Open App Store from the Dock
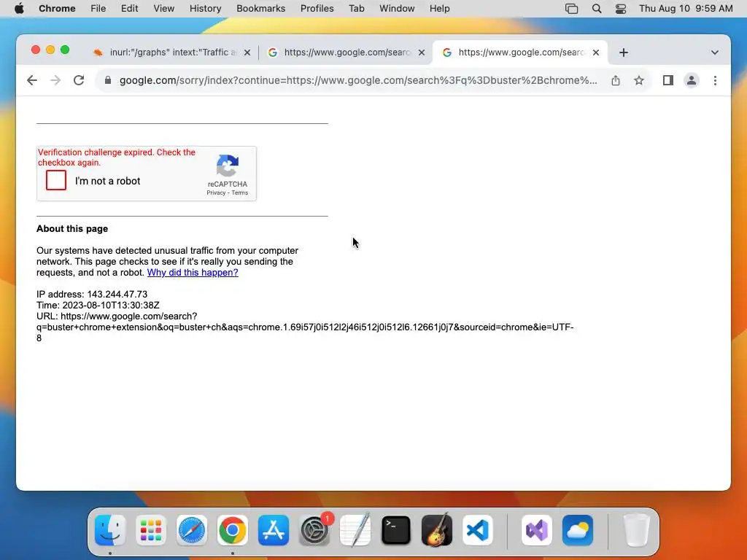747x560 pixels. (274, 530)
